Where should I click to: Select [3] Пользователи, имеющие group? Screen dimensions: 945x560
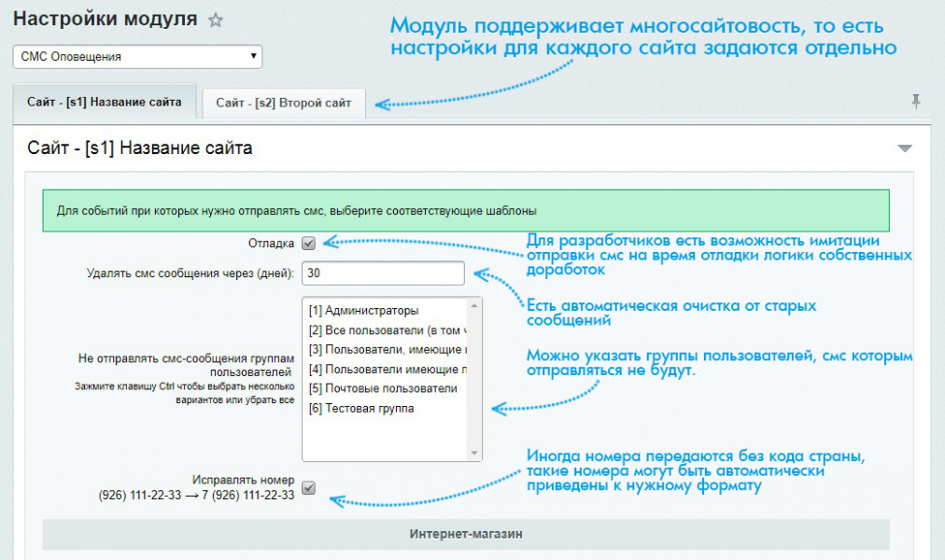(x=387, y=350)
